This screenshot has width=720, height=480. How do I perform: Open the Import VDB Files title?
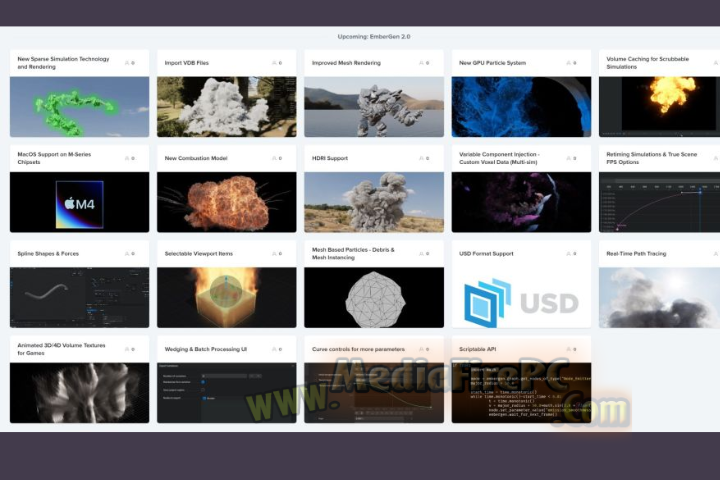[x=186, y=63]
